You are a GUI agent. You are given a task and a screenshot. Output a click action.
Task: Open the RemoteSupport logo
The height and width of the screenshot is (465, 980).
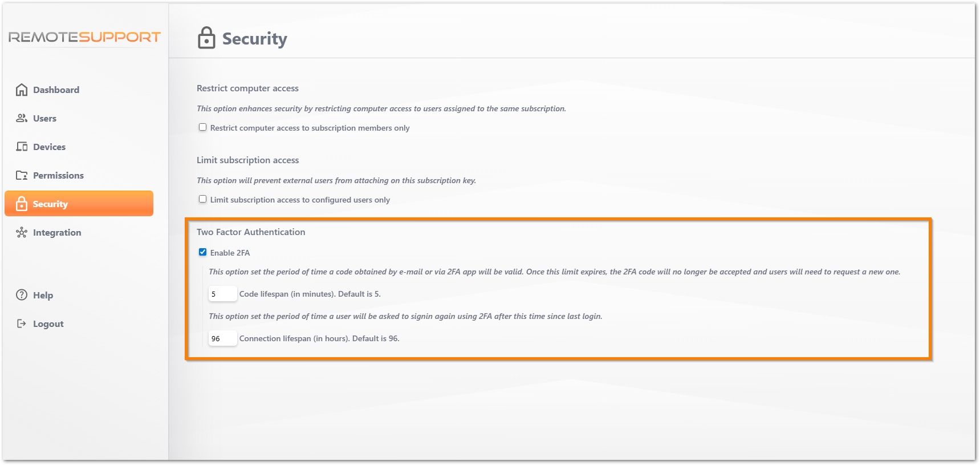coord(84,37)
